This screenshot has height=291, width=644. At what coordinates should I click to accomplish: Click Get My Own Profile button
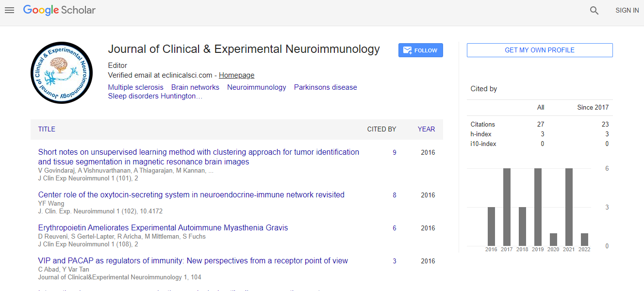coord(539,50)
